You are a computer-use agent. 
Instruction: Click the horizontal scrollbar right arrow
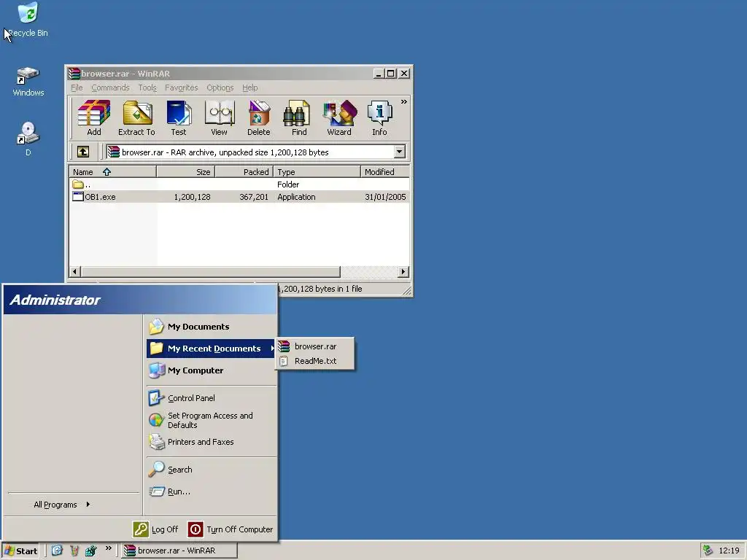click(x=403, y=271)
